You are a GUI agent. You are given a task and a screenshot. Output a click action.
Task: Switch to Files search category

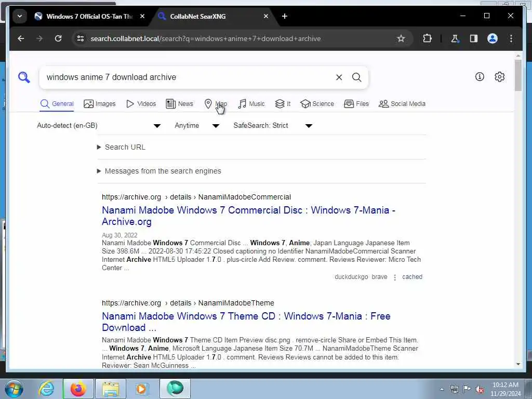[356, 104]
